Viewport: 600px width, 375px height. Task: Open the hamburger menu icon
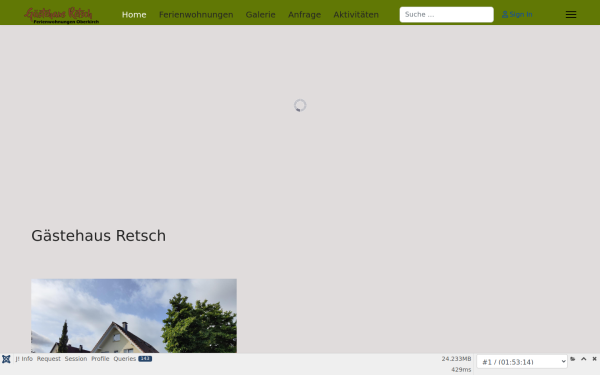(571, 15)
